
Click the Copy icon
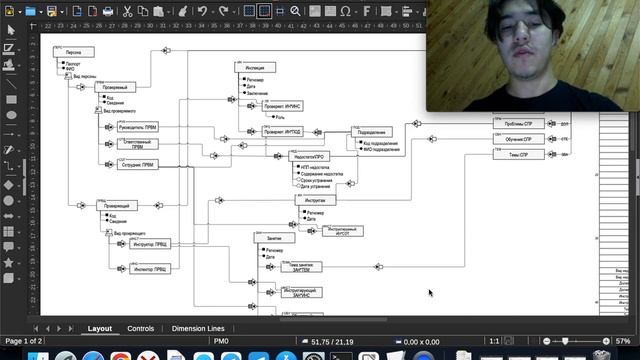[x=143, y=11]
